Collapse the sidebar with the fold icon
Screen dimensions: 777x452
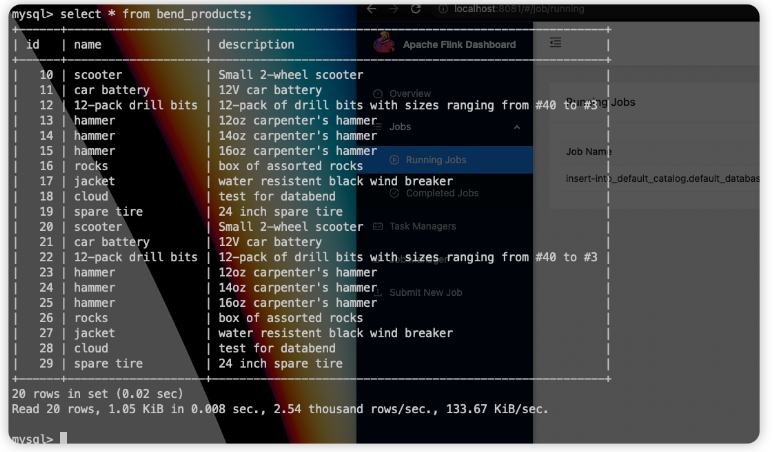click(x=555, y=43)
